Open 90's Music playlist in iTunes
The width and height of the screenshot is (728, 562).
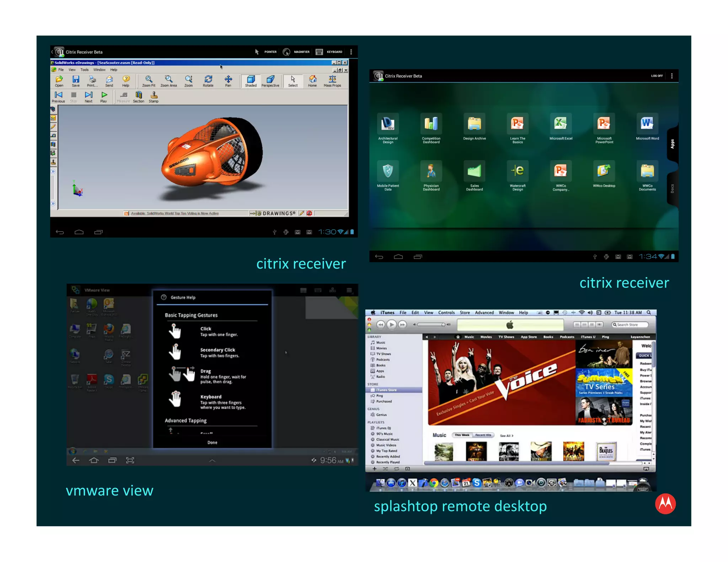pyautogui.click(x=384, y=434)
